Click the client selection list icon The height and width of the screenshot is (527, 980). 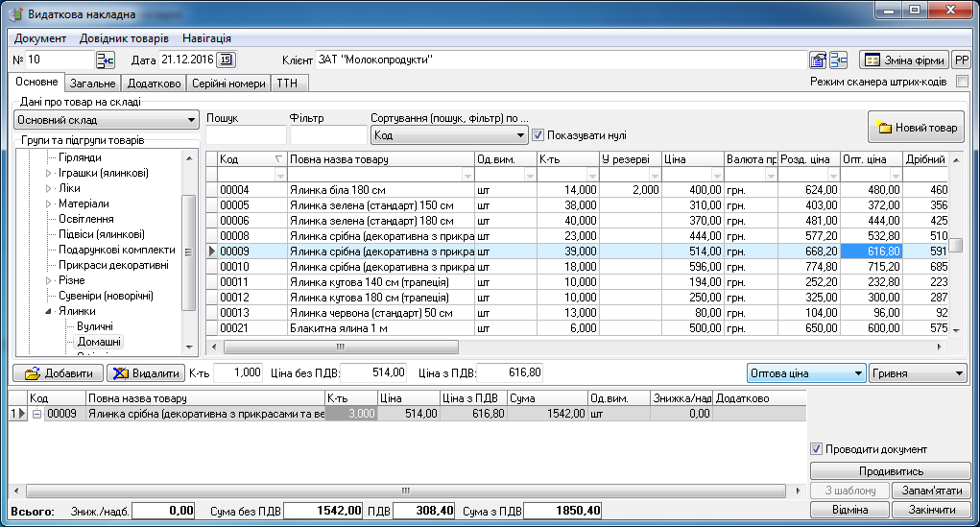click(838, 60)
